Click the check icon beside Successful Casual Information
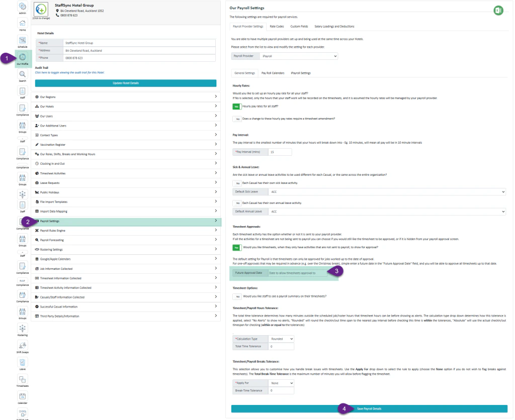Viewport: 515px width, 420px height. pyautogui.click(x=37, y=306)
